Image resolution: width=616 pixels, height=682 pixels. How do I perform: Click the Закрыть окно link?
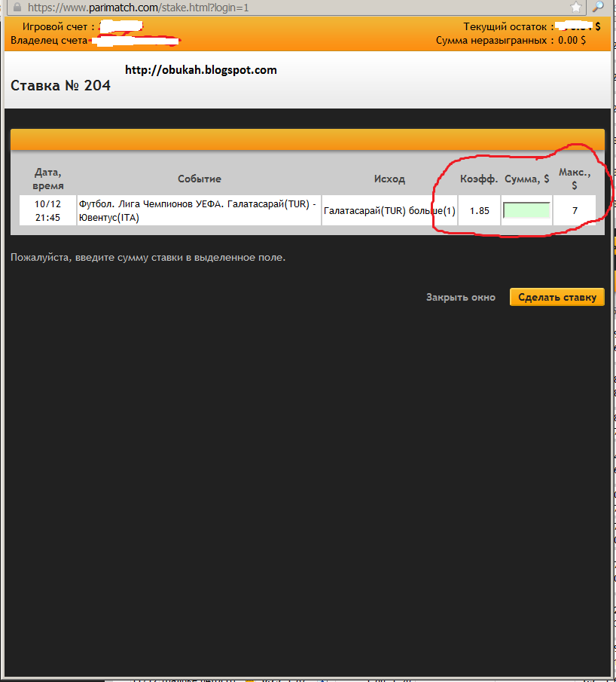coord(460,297)
